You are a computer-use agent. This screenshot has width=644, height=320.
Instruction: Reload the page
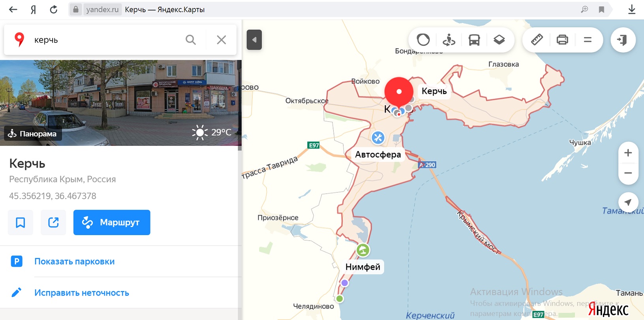[54, 9]
